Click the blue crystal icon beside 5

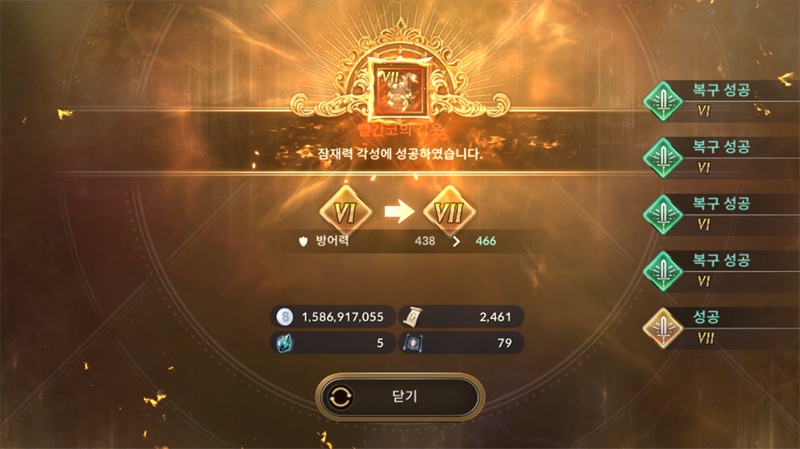tap(285, 343)
